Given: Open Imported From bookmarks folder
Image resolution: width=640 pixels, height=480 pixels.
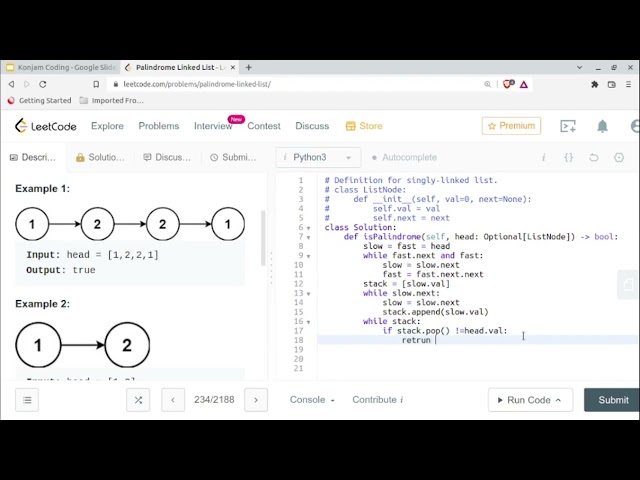Looking at the screenshot, I should point(112,100).
